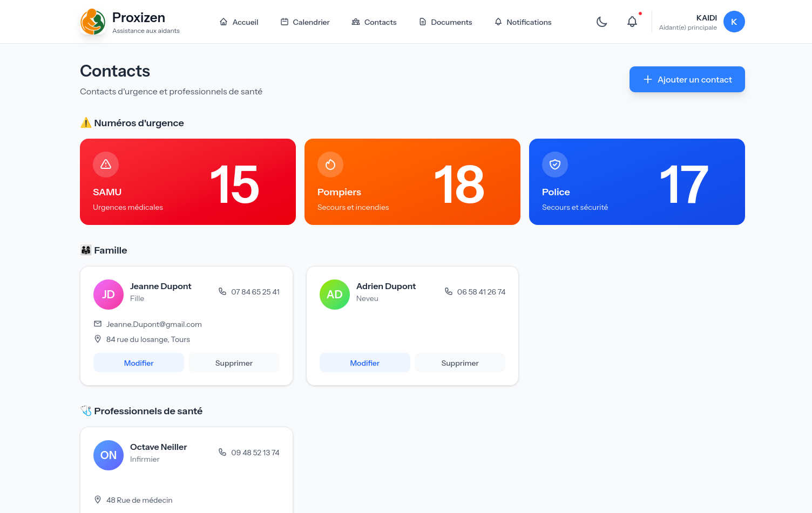812x513 pixels.
Task: Click the blue K user avatar
Action: click(734, 22)
